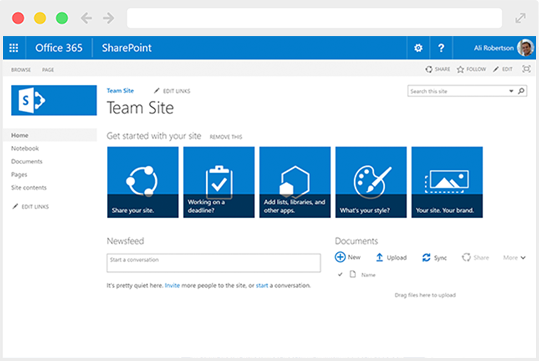
Task: Click the search magnifier icon
Action: pyautogui.click(x=521, y=91)
